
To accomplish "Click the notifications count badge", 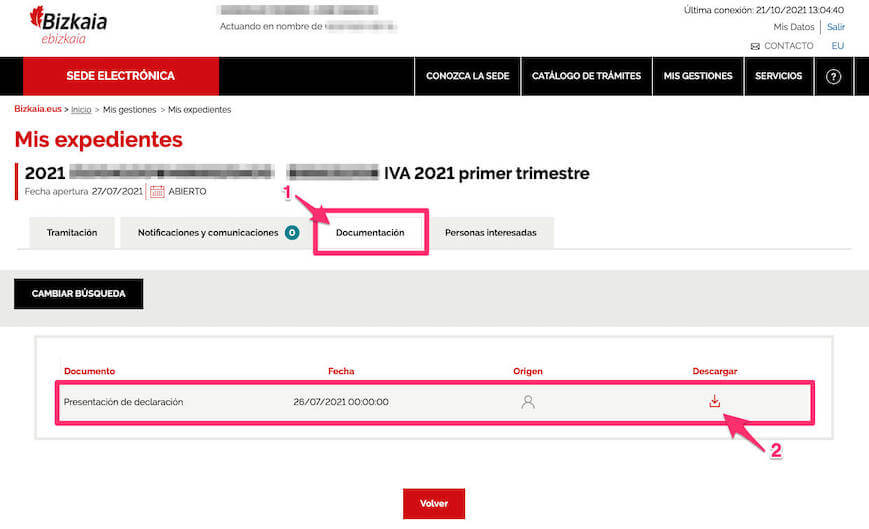I will pyautogui.click(x=292, y=233).
